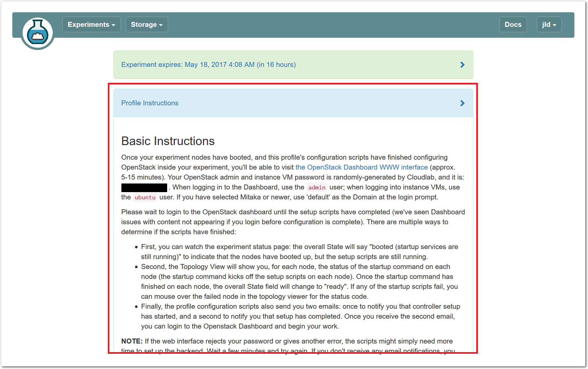Click the Experiment expires date text
The height and width of the screenshot is (369, 588).
click(x=208, y=65)
